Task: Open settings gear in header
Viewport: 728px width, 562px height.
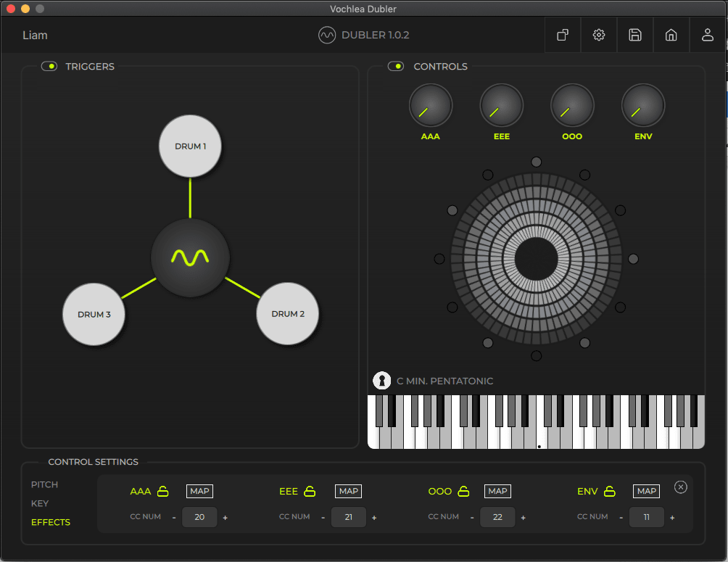Action: tap(599, 35)
